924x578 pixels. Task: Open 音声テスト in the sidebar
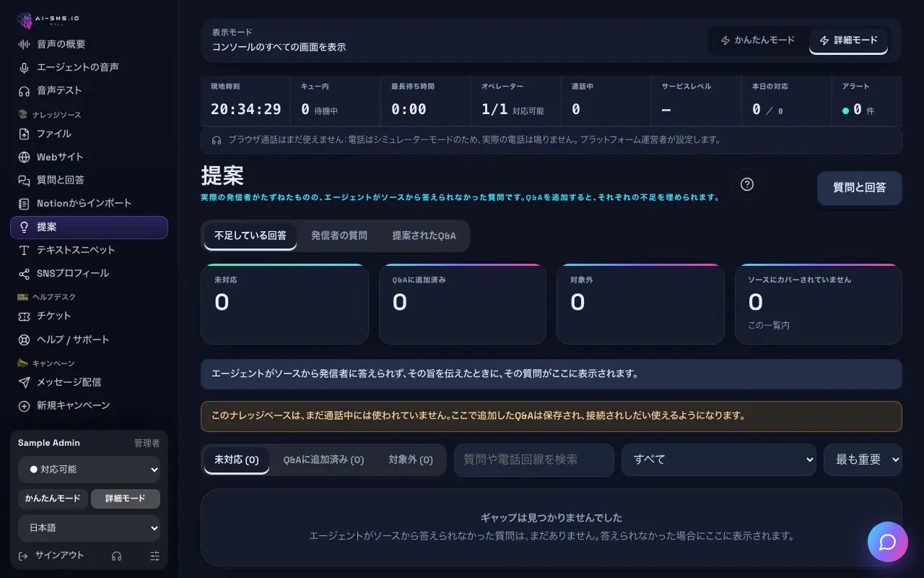tap(89, 90)
